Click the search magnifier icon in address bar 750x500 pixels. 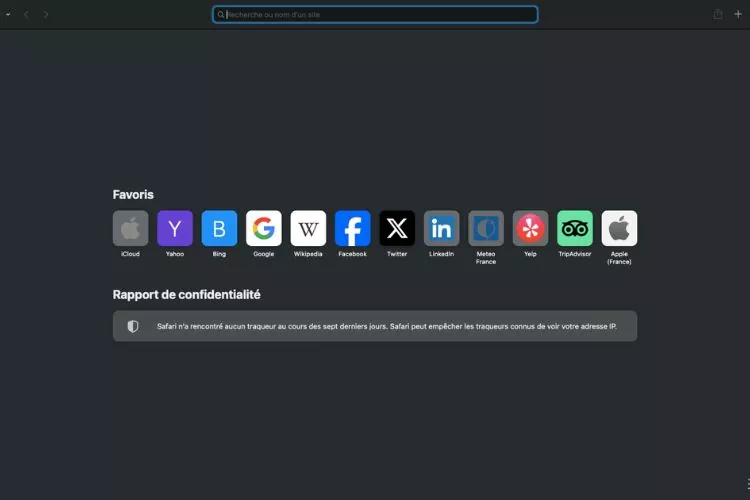point(221,14)
